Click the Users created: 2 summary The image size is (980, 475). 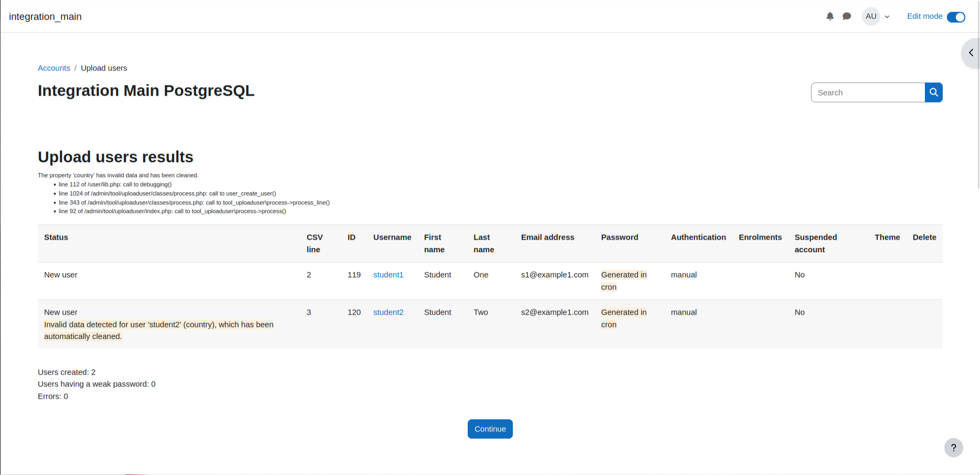click(67, 372)
